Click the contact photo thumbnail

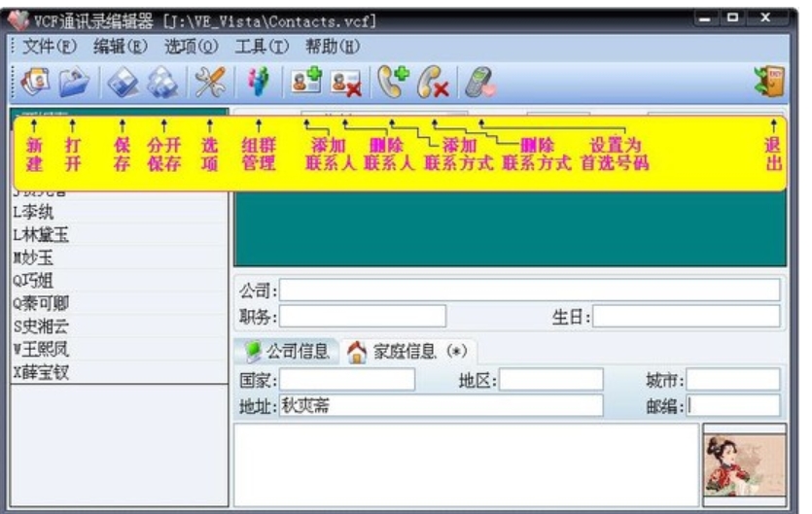(x=744, y=464)
